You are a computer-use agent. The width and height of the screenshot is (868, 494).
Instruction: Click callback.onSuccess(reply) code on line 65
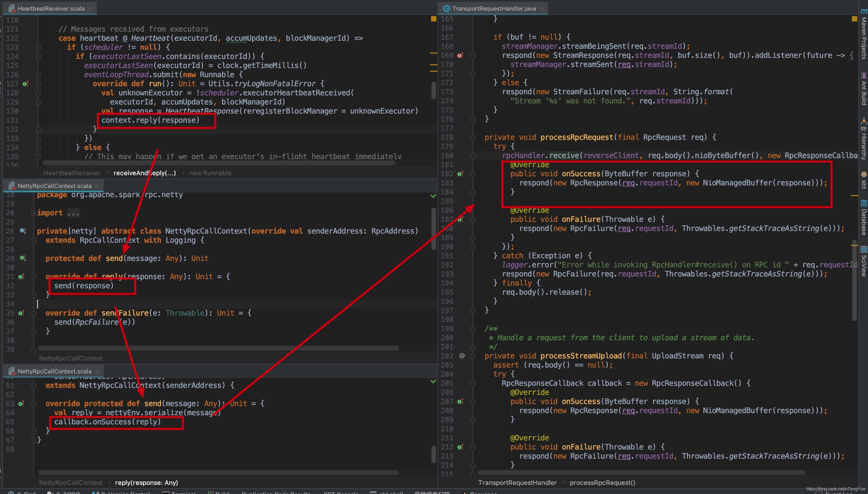pos(107,422)
